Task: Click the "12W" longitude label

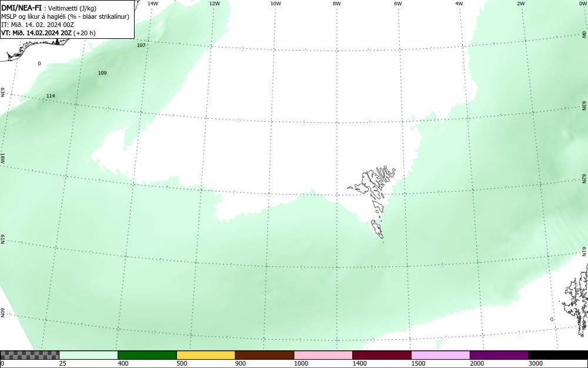Action: coord(214,4)
